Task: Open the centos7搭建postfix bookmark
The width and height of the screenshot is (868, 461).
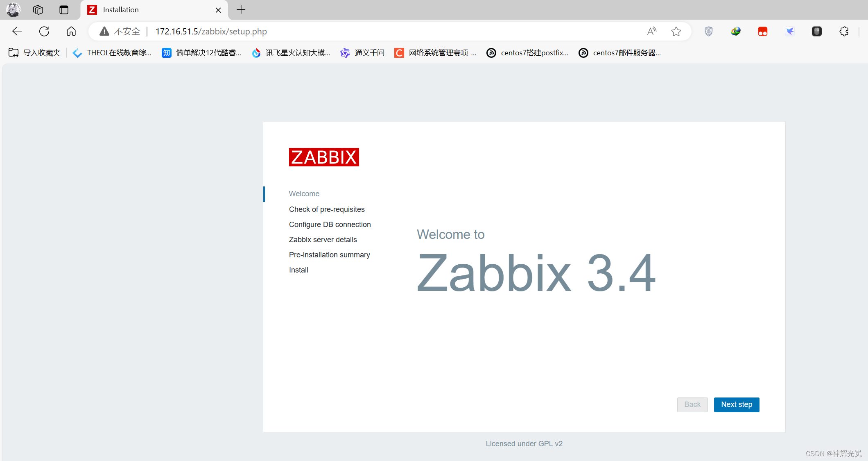Action: tap(528, 53)
